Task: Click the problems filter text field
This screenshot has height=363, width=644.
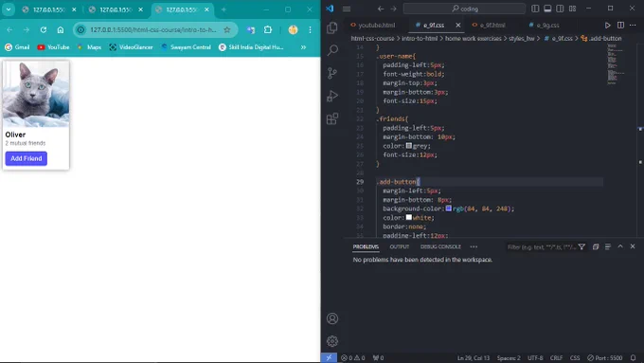Action: tap(541, 246)
